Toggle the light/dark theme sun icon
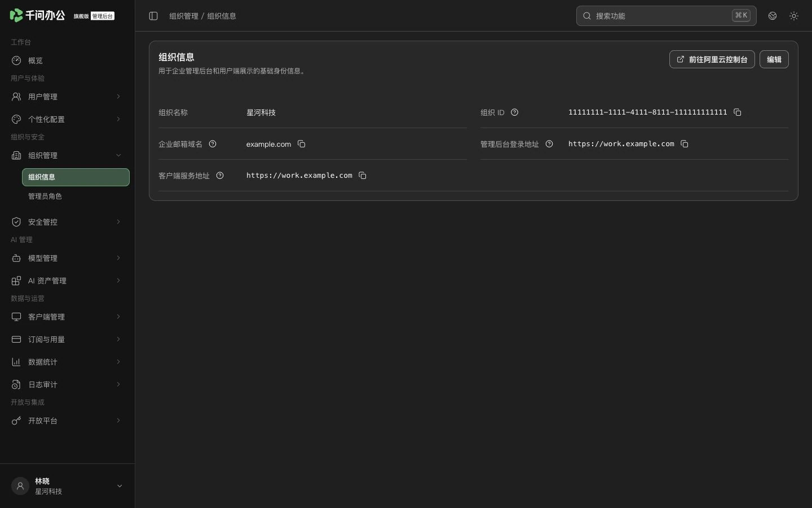 [794, 16]
